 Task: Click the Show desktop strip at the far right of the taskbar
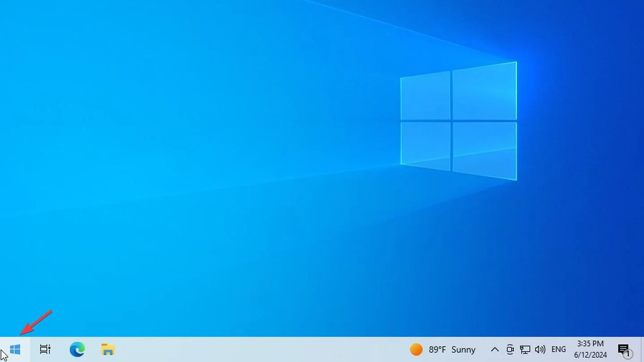pos(642,349)
